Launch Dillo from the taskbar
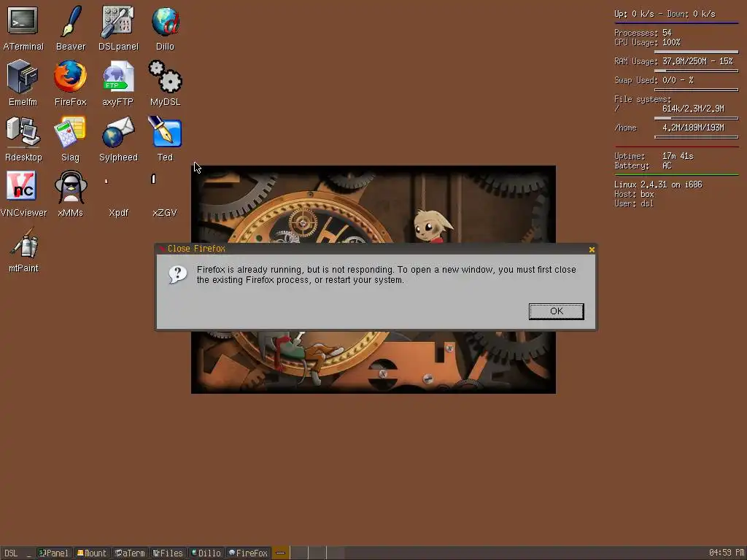747x560 pixels. 206,553
